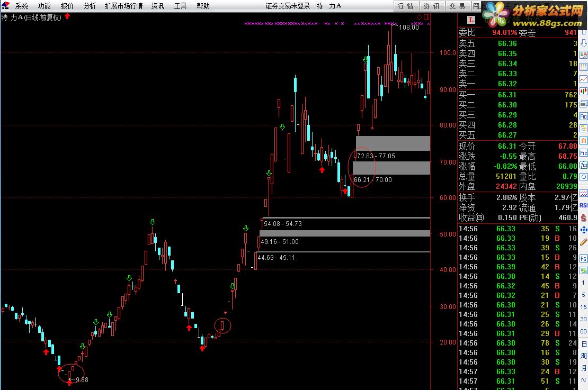
Task: Click the 总量 value 51281
Action: tap(506, 176)
